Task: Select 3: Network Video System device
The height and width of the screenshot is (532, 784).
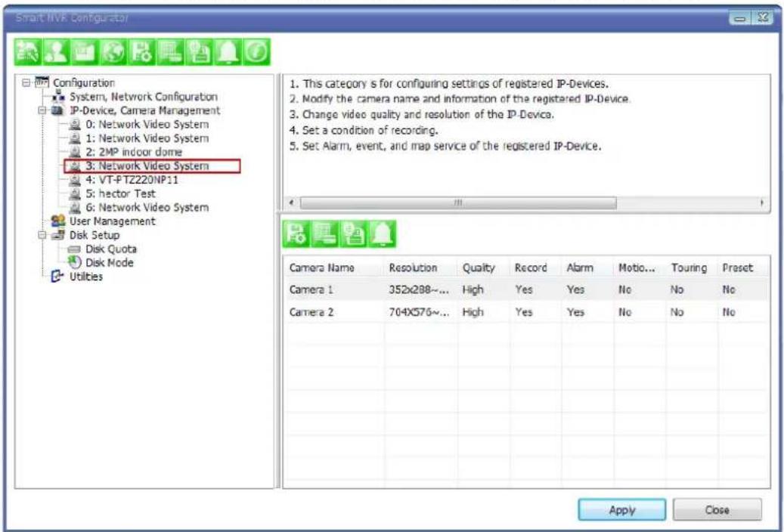Action: 147,166
